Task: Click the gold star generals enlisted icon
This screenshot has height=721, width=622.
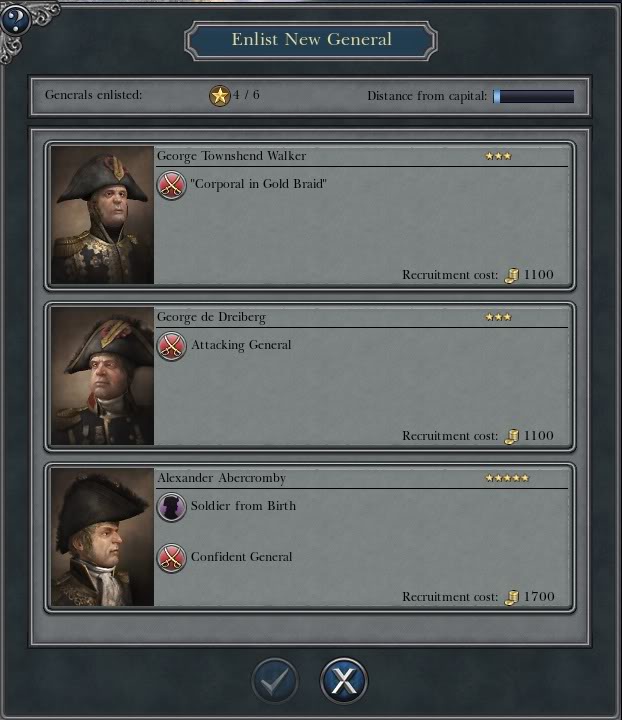Action: [220, 96]
